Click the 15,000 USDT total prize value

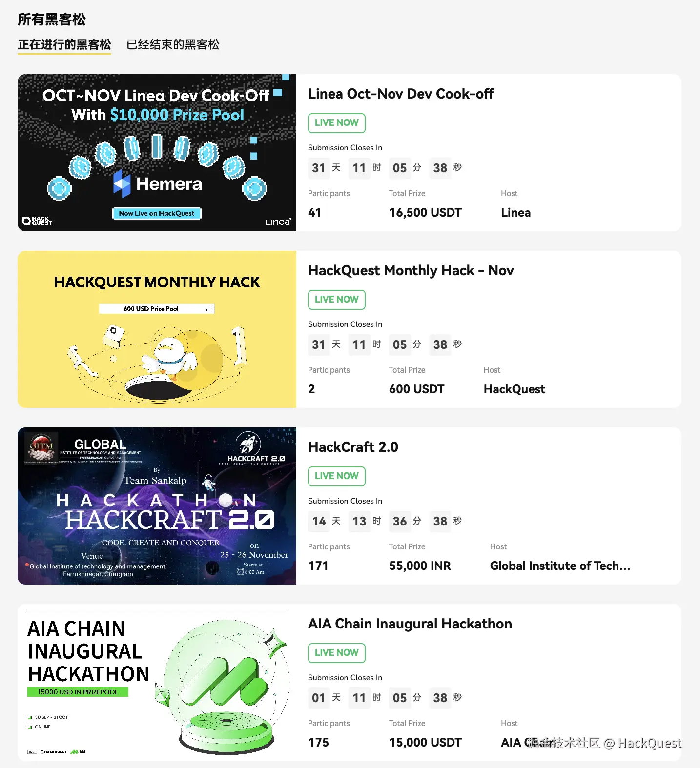click(x=425, y=743)
